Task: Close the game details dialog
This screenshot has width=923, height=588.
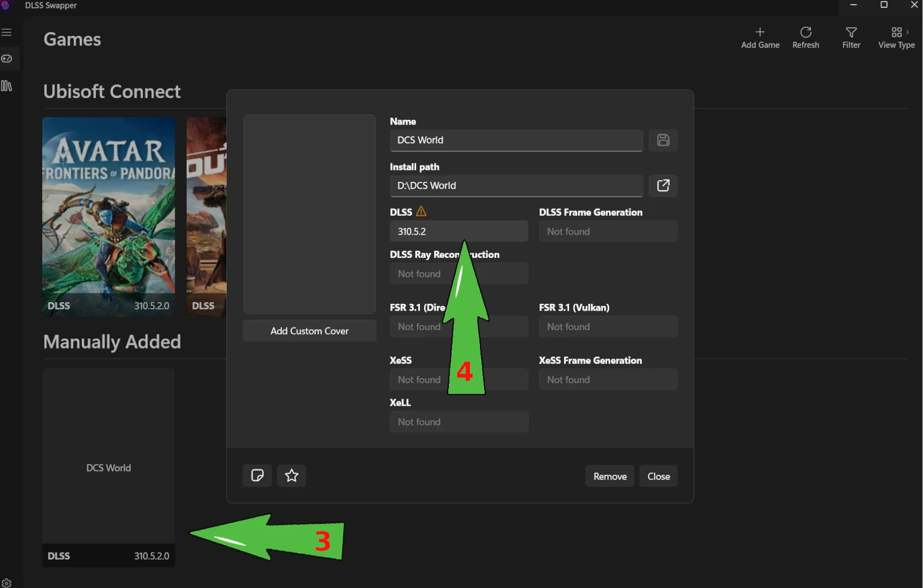Action: point(658,476)
